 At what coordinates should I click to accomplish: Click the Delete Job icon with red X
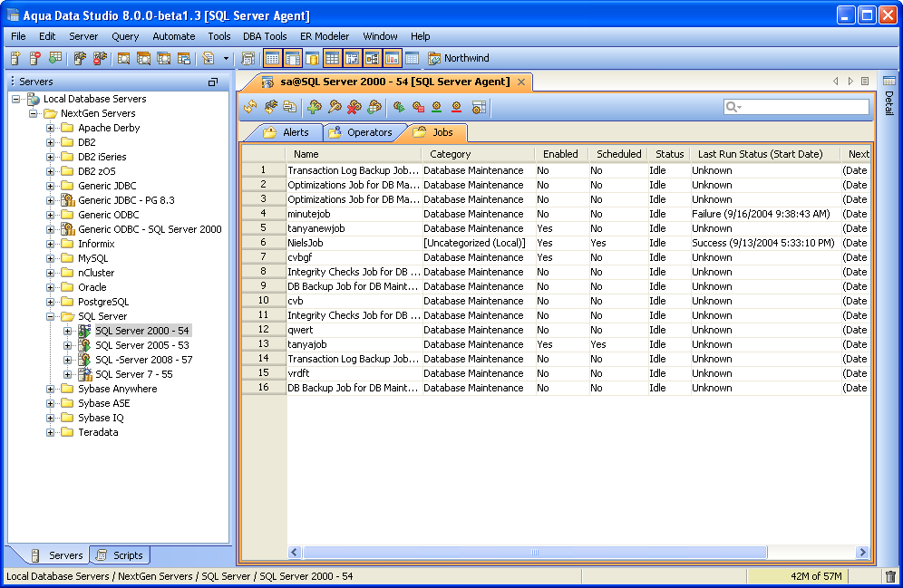coord(354,107)
